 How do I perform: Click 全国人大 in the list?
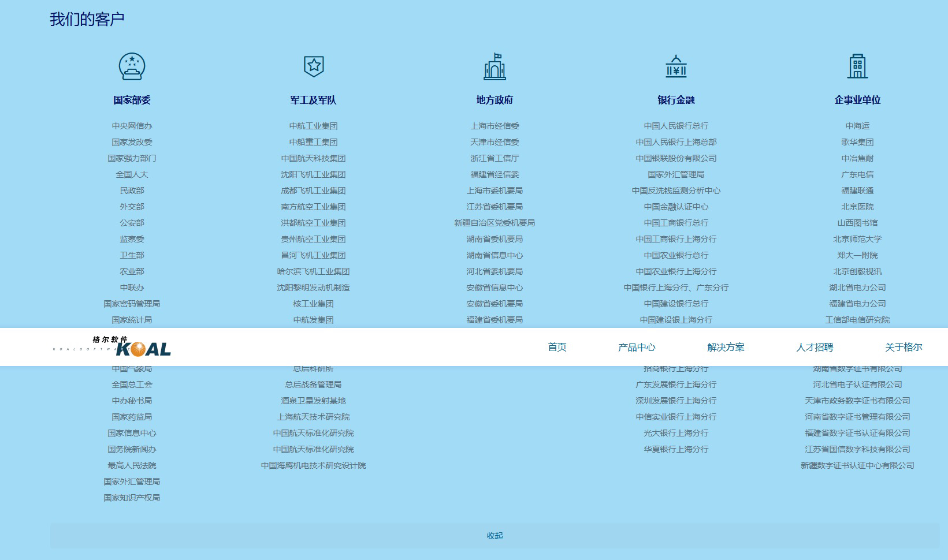(132, 174)
